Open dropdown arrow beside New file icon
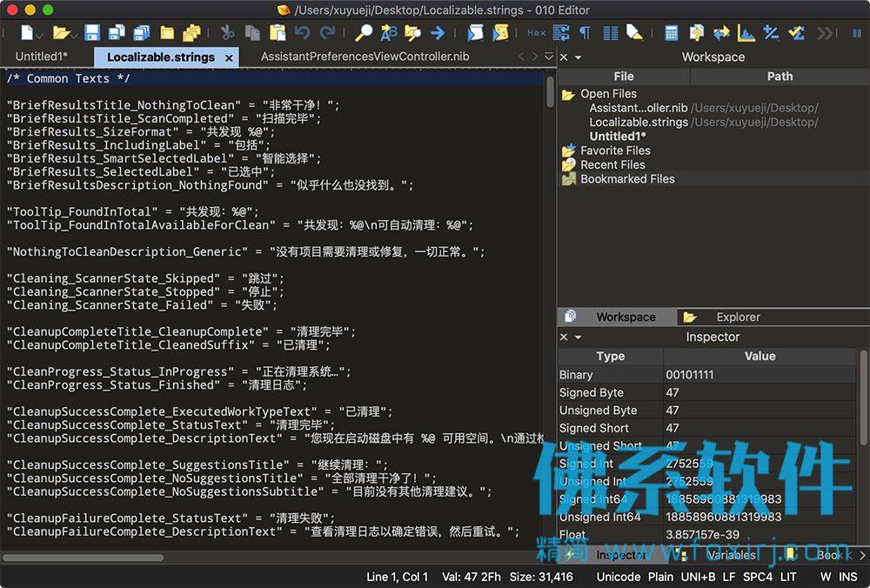This screenshot has height=588, width=870. click(40, 36)
